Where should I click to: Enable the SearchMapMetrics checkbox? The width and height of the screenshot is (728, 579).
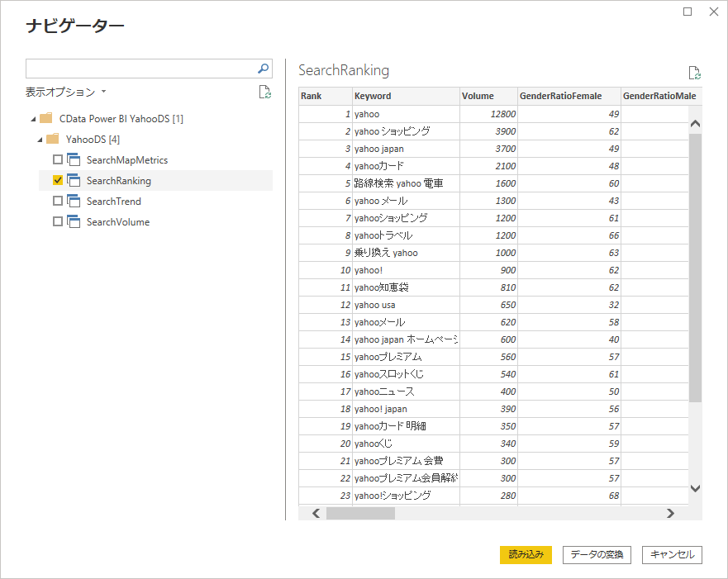click(x=57, y=160)
